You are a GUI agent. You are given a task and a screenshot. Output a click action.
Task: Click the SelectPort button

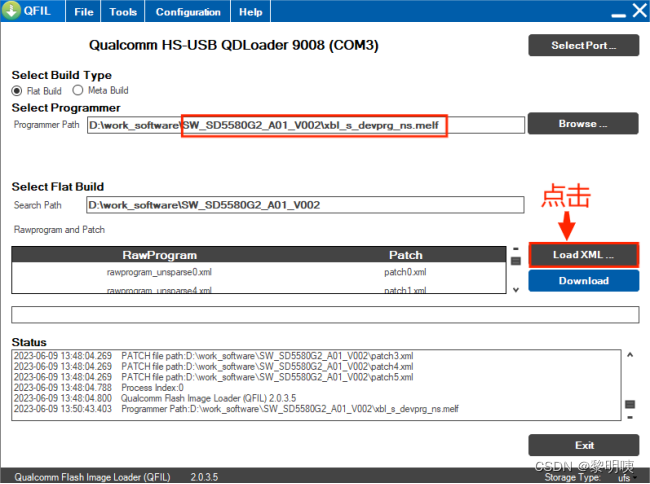point(583,45)
